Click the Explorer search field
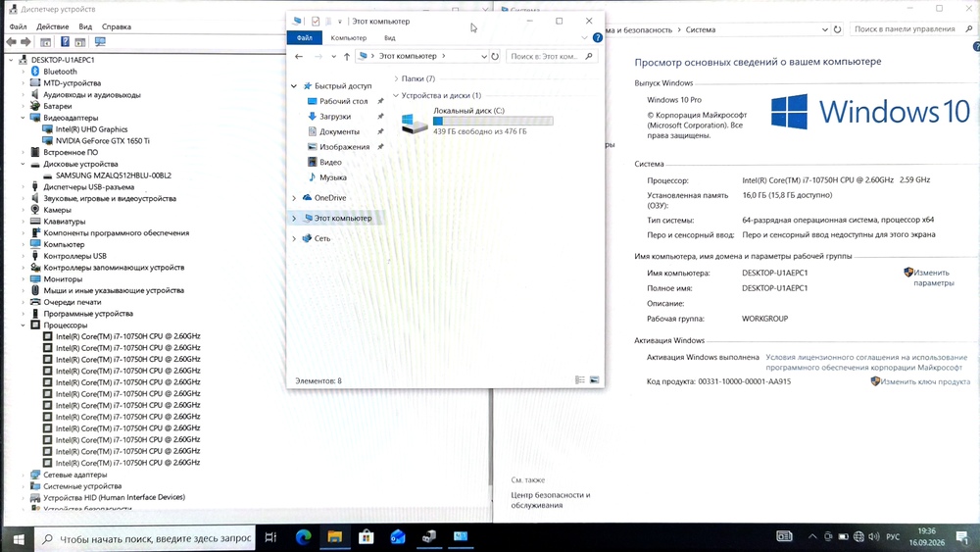The width and height of the screenshot is (980, 552). pos(551,56)
